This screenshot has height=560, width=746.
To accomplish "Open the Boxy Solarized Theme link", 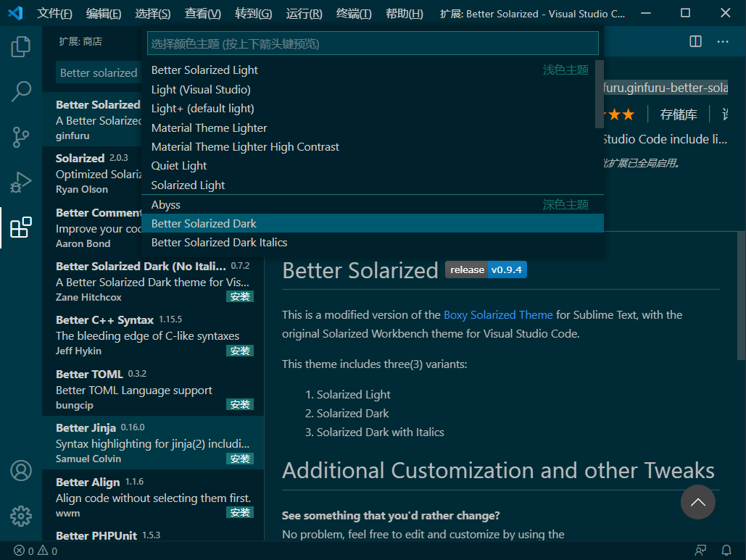I will click(x=498, y=314).
